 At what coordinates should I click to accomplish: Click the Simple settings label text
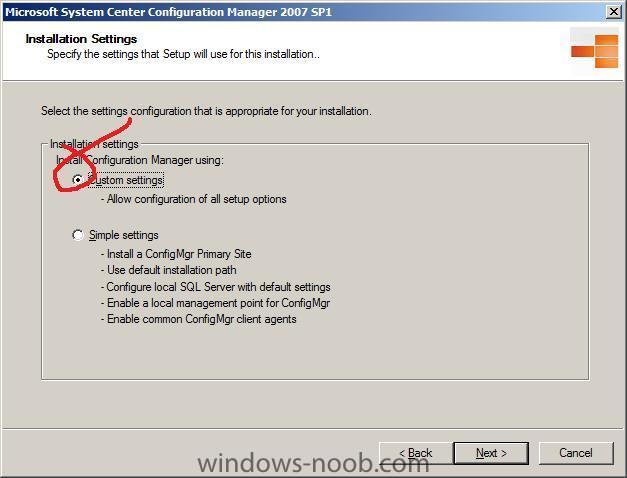click(124, 235)
